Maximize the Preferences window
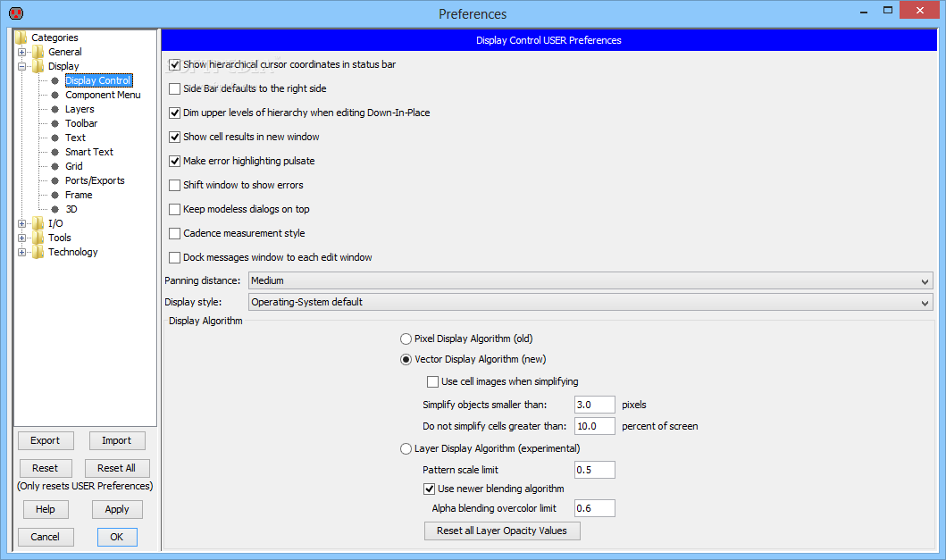946x560 pixels. [x=888, y=10]
